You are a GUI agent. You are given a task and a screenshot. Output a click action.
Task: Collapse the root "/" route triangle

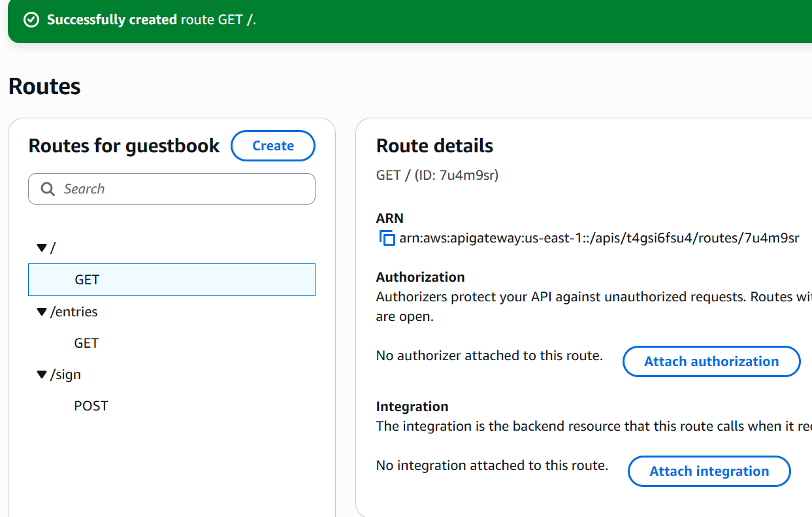42,248
